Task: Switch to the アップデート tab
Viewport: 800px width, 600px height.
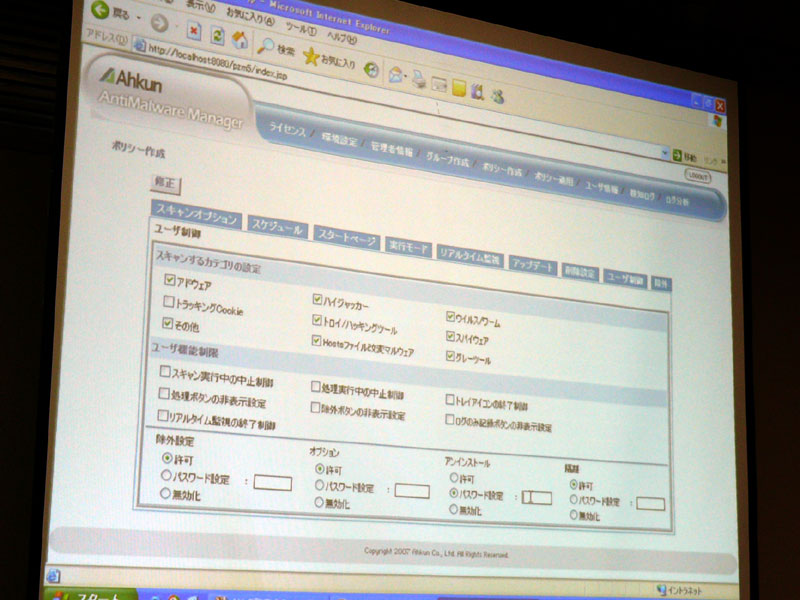Action: [533, 265]
